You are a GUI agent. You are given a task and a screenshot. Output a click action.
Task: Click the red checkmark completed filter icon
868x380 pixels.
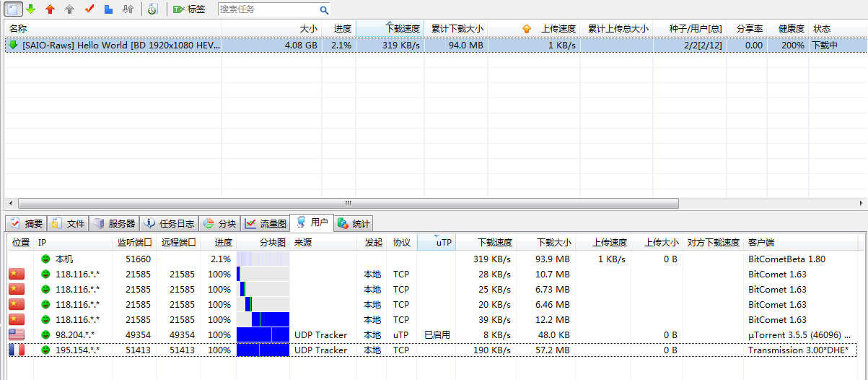[89, 9]
